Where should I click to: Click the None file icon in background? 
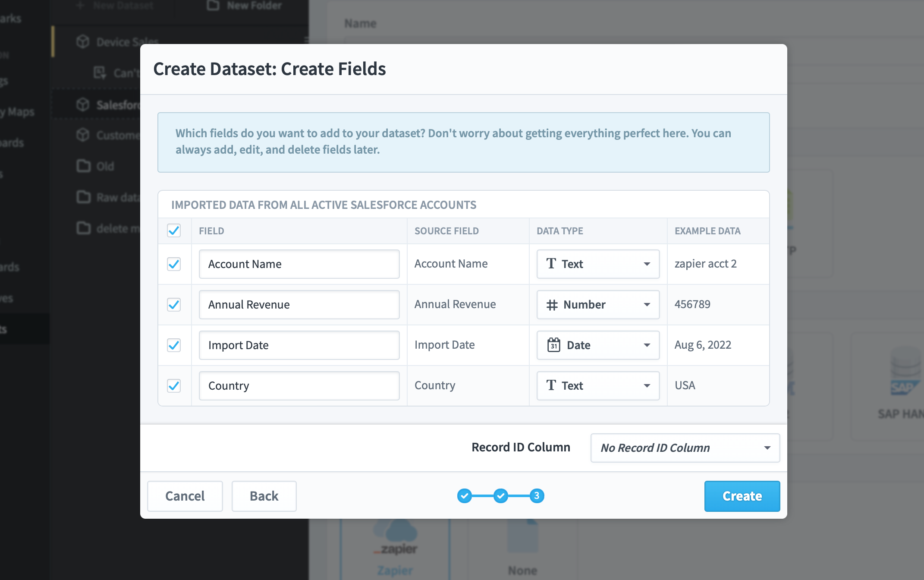click(x=522, y=536)
